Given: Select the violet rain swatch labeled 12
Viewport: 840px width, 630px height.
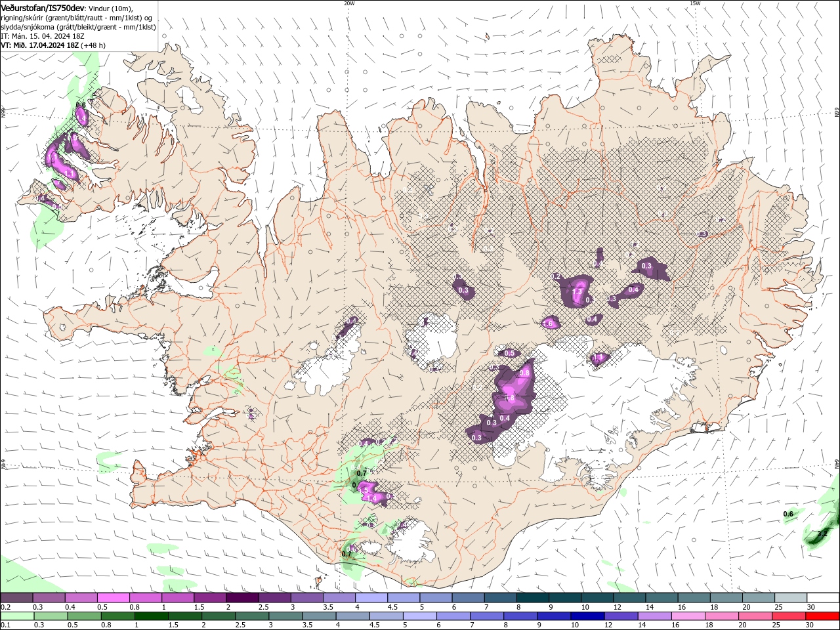Looking at the screenshot, I should coord(621,616).
